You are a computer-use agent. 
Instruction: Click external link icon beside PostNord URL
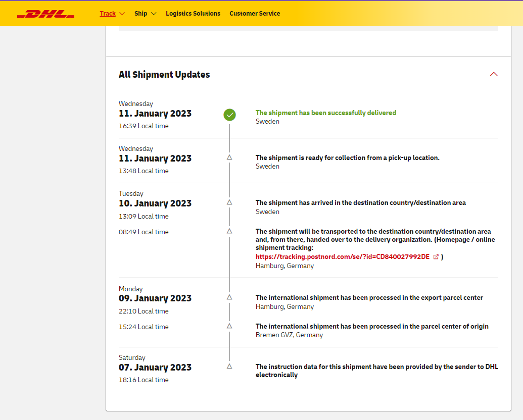tap(436, 256)
